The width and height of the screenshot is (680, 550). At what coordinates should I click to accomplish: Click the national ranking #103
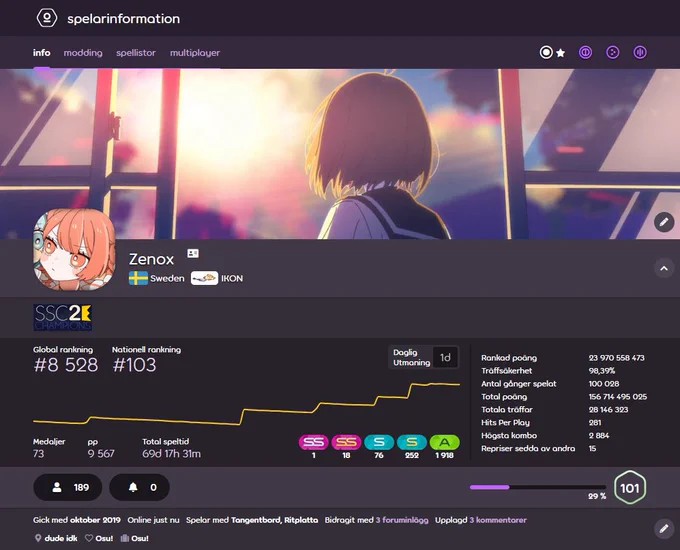134,365
